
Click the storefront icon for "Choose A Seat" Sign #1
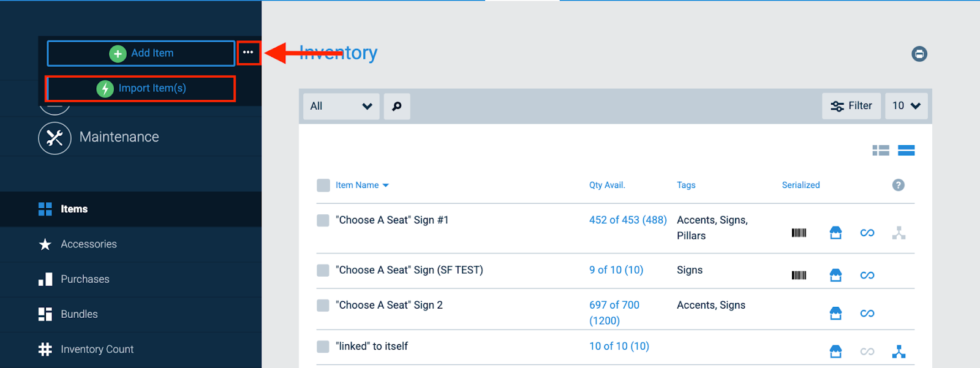pos(835,233)
